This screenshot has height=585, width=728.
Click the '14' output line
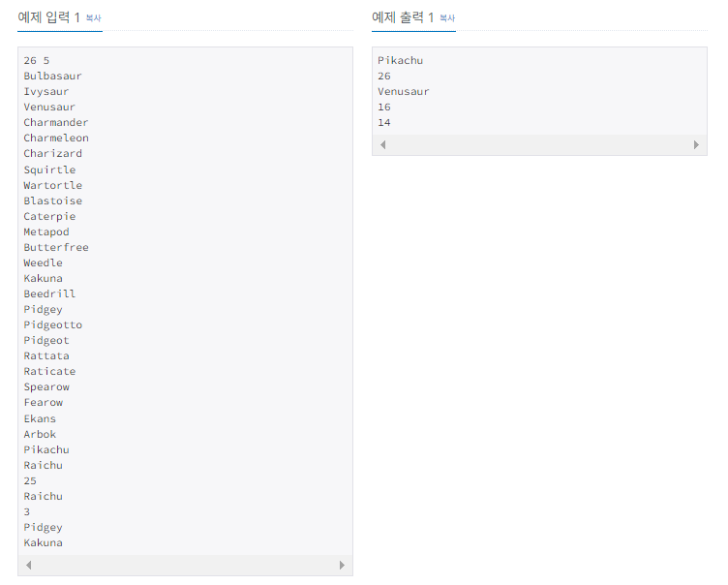click(x=384, y=123)
